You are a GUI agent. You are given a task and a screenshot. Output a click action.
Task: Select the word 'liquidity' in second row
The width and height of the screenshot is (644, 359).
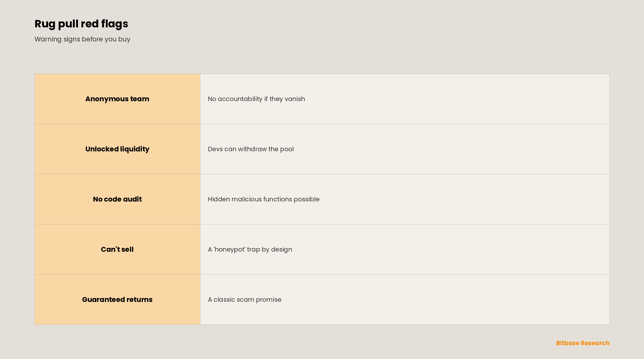[135, 149]
